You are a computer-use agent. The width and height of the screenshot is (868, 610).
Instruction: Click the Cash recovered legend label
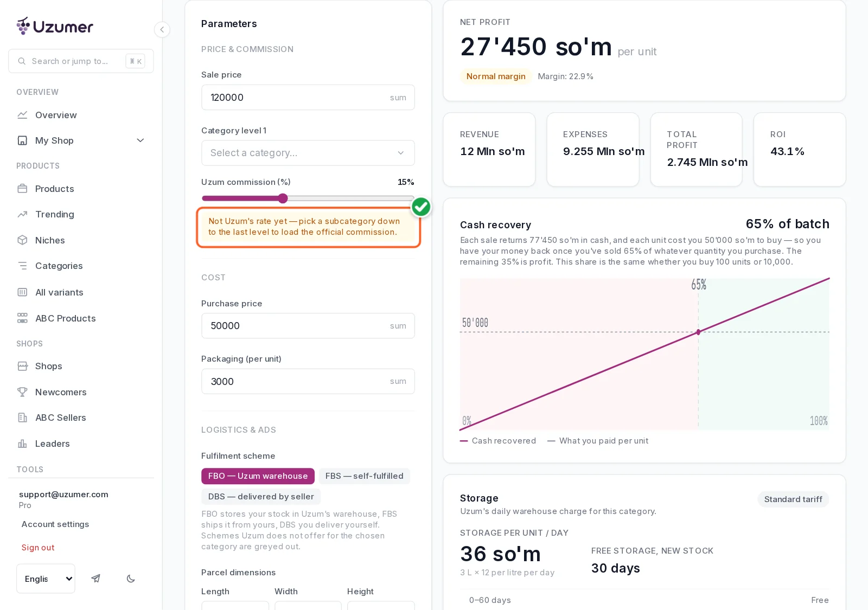(503, 441)
